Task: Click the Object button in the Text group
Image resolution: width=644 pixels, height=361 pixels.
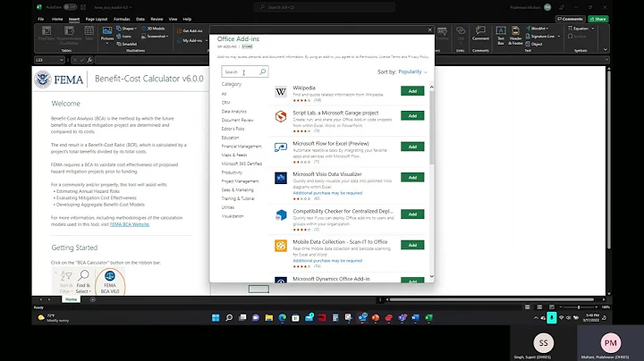Action: (x=534, y=44)
